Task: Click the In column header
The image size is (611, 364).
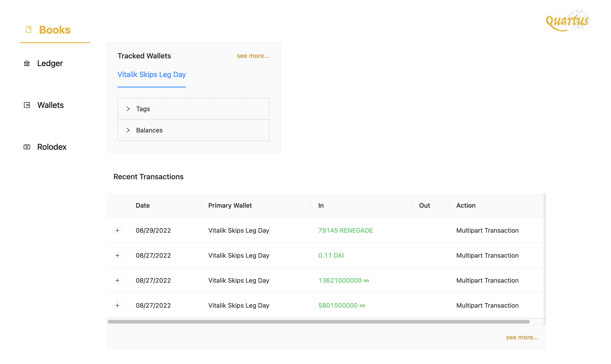Action: click(x=321, y=206)
